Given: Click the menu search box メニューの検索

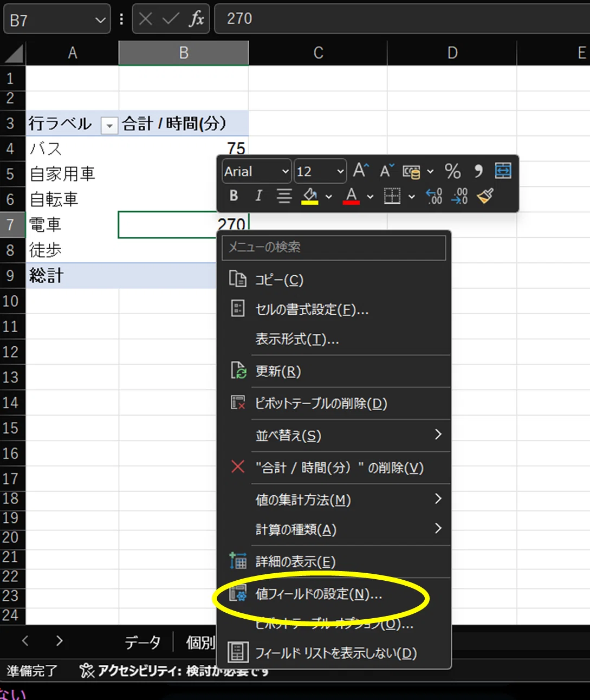Looking at the screenshot, I should 334,247.
